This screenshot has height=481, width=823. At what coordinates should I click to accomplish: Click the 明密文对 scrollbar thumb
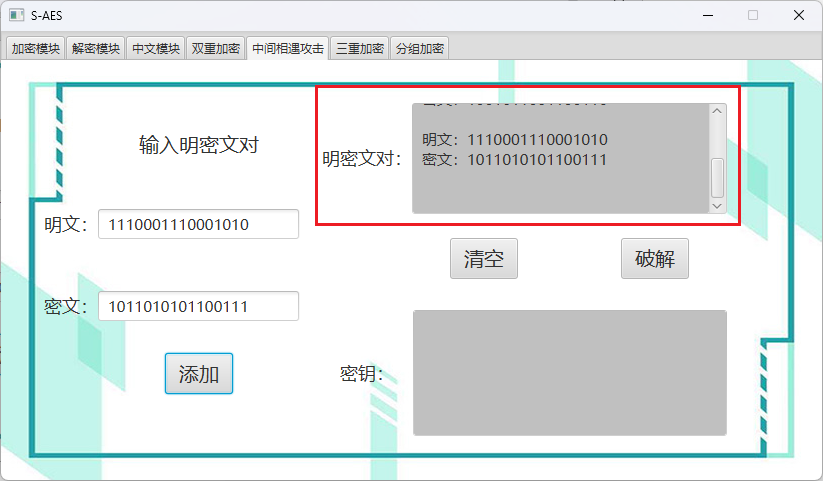(x=717, y=177)
